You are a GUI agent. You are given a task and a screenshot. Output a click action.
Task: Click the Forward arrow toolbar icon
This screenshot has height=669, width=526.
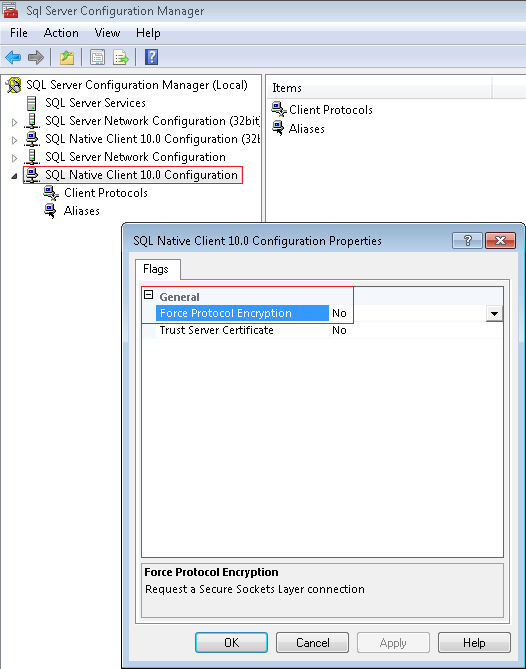(x=36, y=57)
